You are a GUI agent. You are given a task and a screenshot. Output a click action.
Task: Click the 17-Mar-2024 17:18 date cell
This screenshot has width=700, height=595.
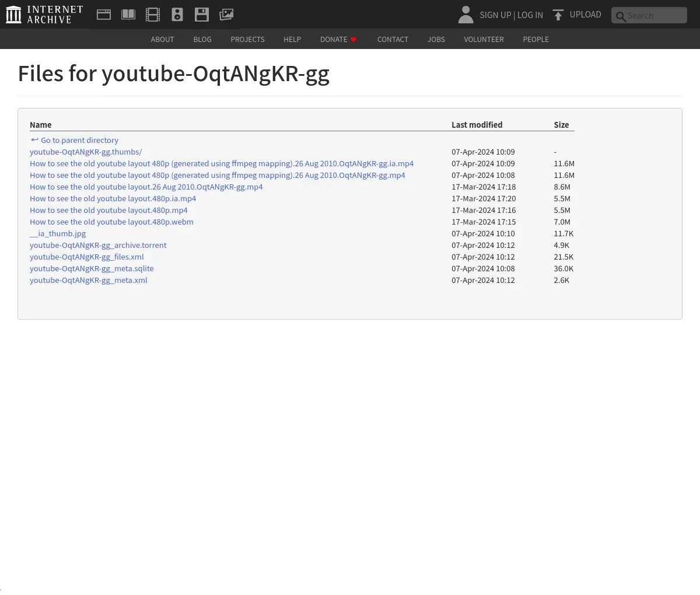click(x=484, y=187)
